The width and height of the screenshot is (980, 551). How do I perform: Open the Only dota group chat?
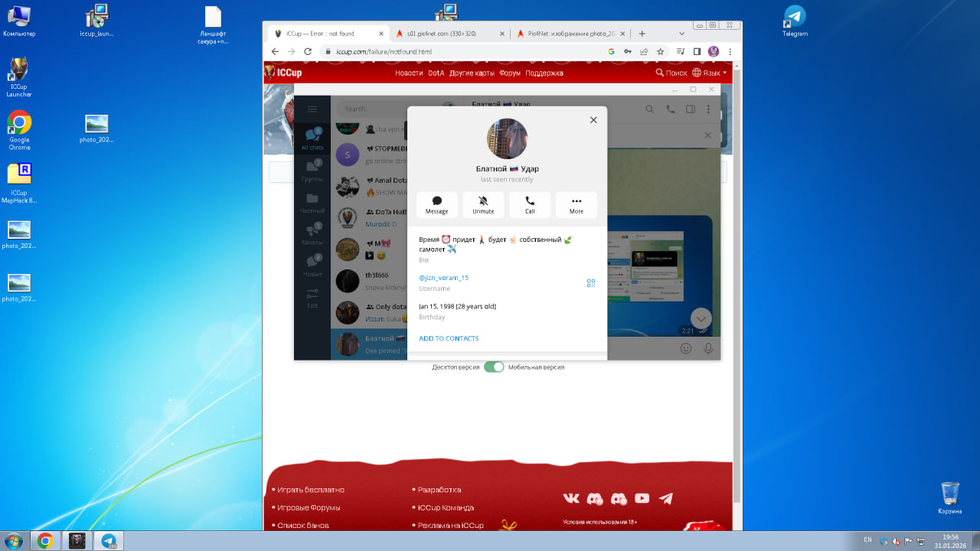[x=369, y=312]
